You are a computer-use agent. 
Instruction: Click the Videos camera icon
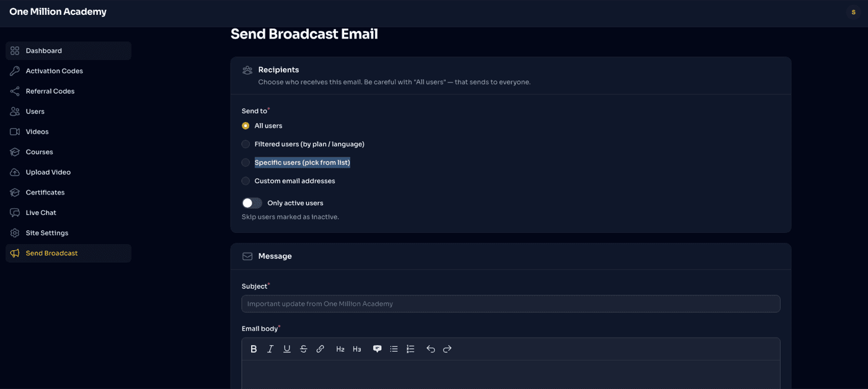coord(15,132)
